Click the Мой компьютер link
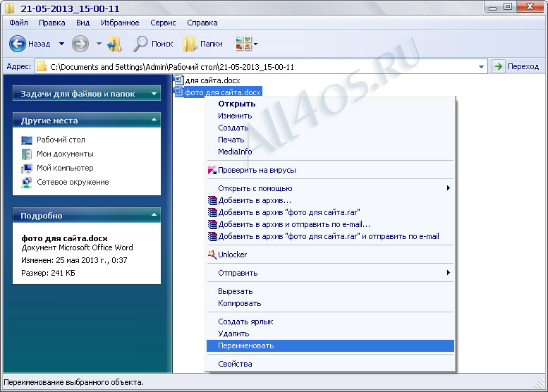This screenshot has width=548, height=392. (x=65, y=168)
